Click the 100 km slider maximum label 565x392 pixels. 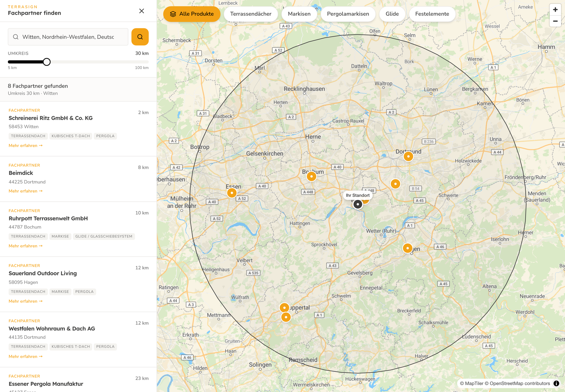[x=142, y=68]
